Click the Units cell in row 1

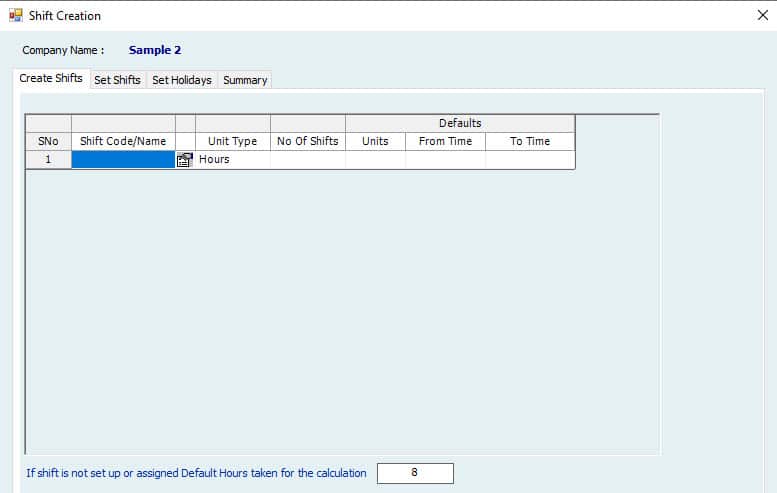click(x=376, y=160)
